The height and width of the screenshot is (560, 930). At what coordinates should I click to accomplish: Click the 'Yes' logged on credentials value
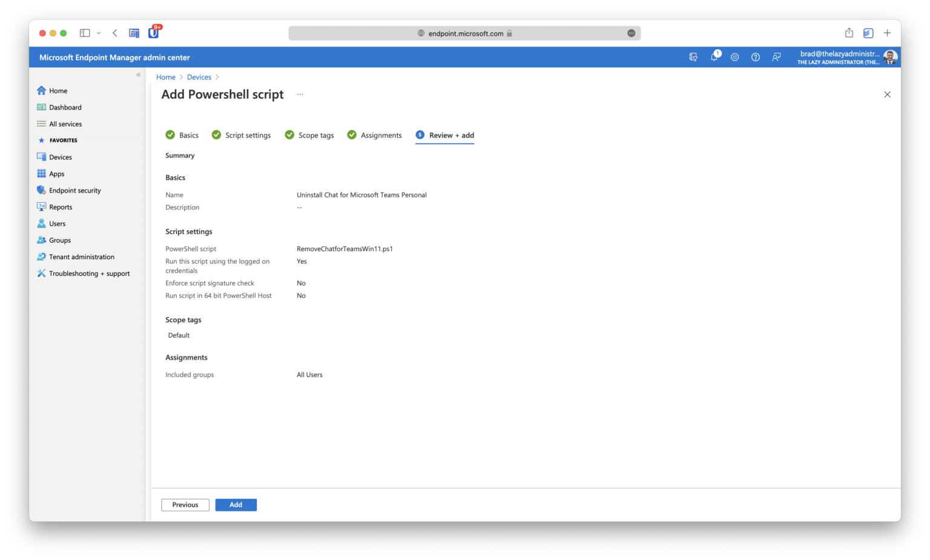pos(302,262)
